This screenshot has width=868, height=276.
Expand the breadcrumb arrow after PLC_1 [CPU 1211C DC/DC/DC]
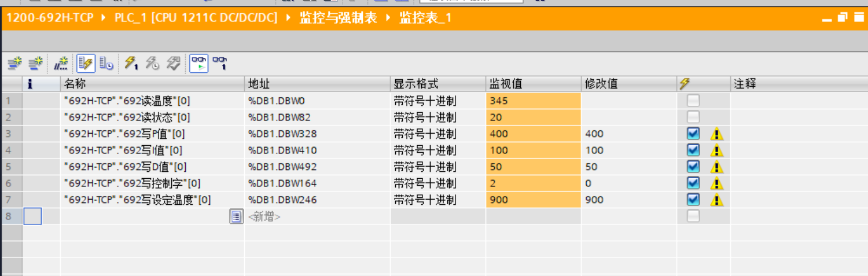click(x=288, y=19)
